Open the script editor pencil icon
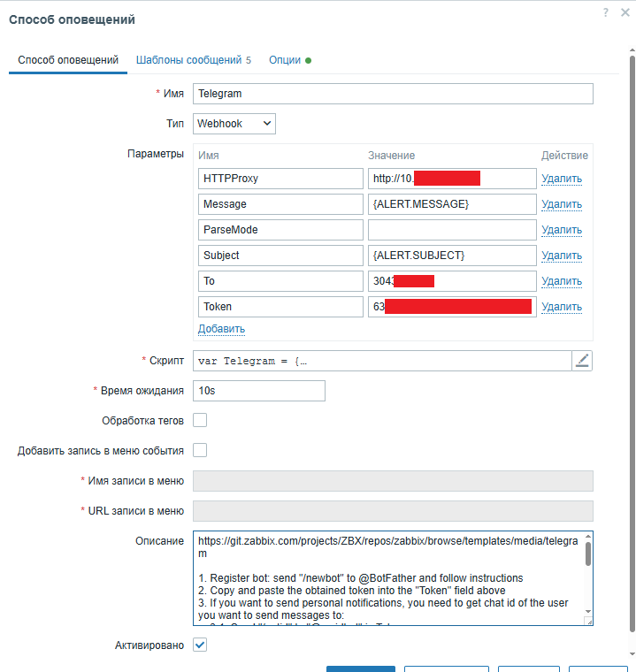The height and width of the screenshot is (672, 636). pyautogui.click(x=581, y=360)
